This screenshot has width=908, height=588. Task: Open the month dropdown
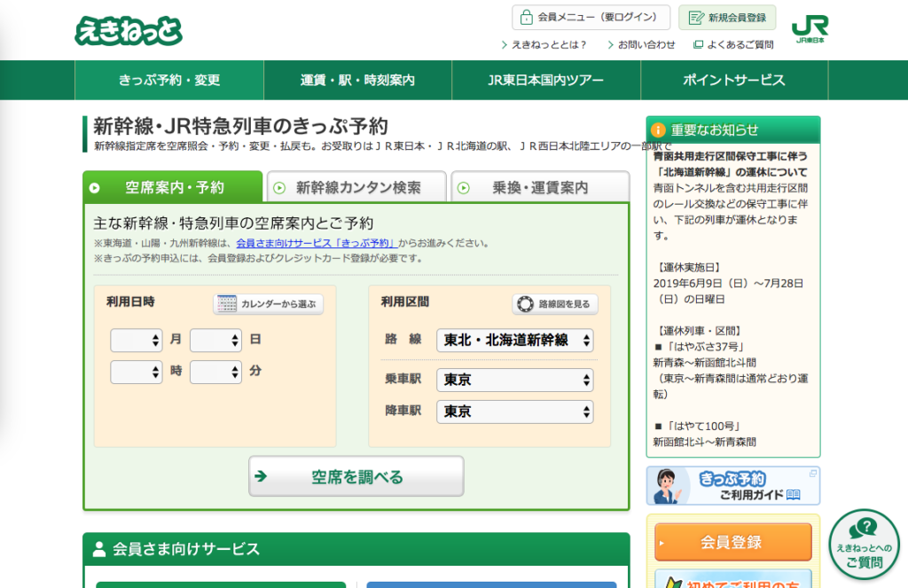136,340
